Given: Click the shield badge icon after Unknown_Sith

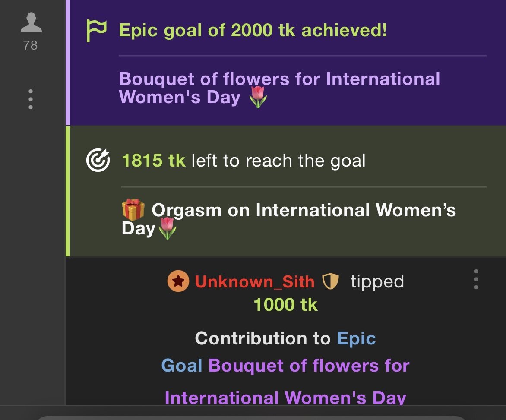Looking at the screenshot, I should pyautogui.click(x=331, y=282).
